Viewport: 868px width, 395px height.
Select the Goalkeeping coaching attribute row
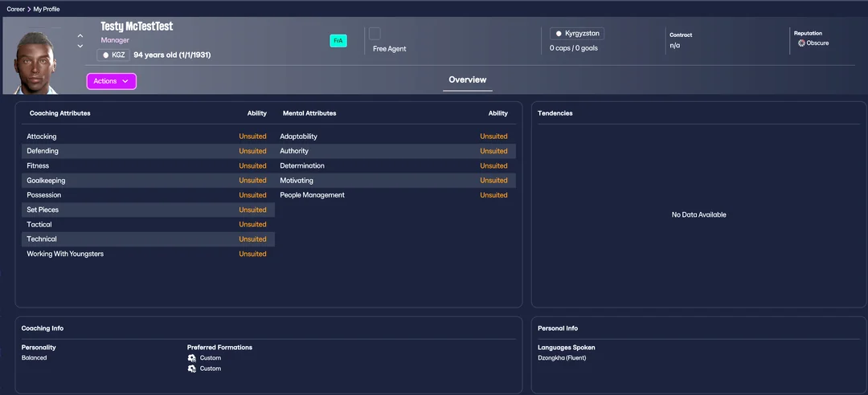click(146, 181)
